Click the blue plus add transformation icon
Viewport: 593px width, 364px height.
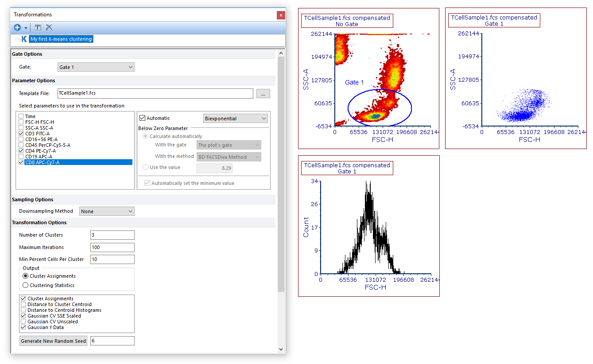(17, 27)
